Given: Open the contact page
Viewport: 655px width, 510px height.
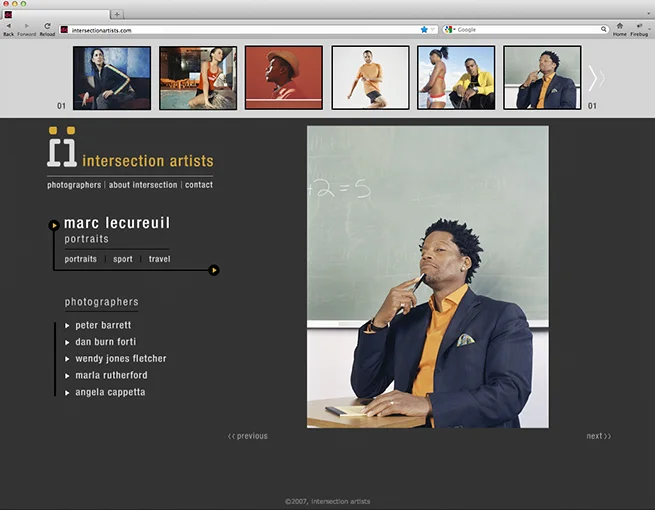Looking at the screenshot, I should click(199, 185).
